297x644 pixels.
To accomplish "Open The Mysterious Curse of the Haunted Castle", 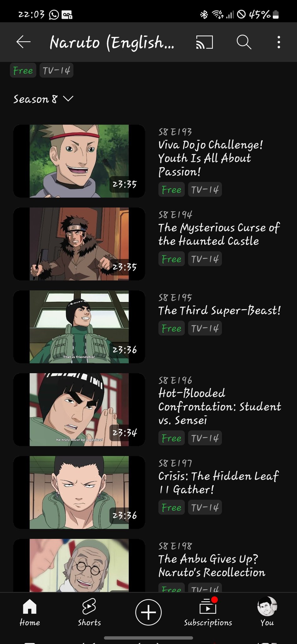I will (219, 234).
